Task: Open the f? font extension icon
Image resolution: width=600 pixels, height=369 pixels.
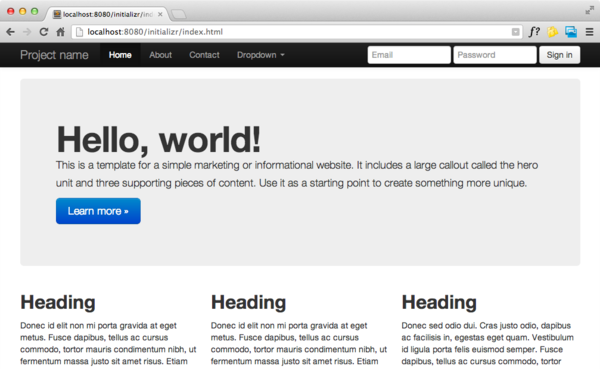Action: pos(534,32)
